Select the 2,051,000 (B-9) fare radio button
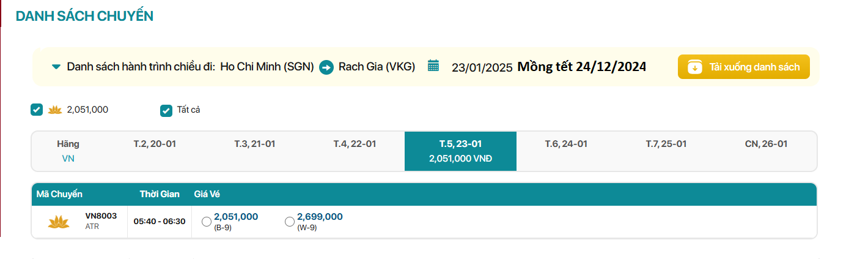This screenshot has width=868, height=259. pos(207,222)
